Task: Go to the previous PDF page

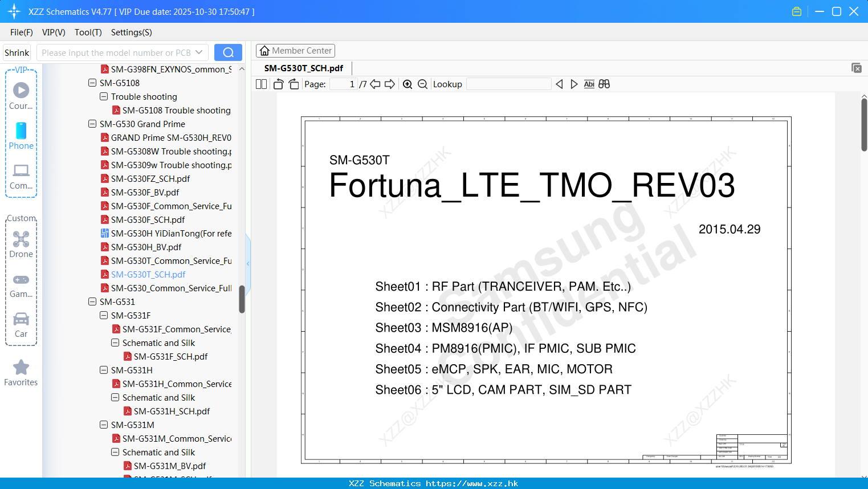Action: pyautogui.click(x=375, y=84)
